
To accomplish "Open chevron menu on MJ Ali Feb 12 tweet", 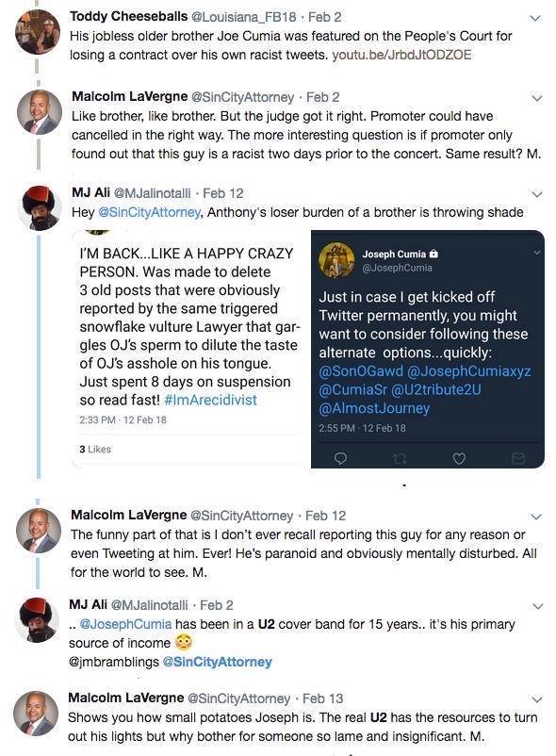I will tap(536, 194).
